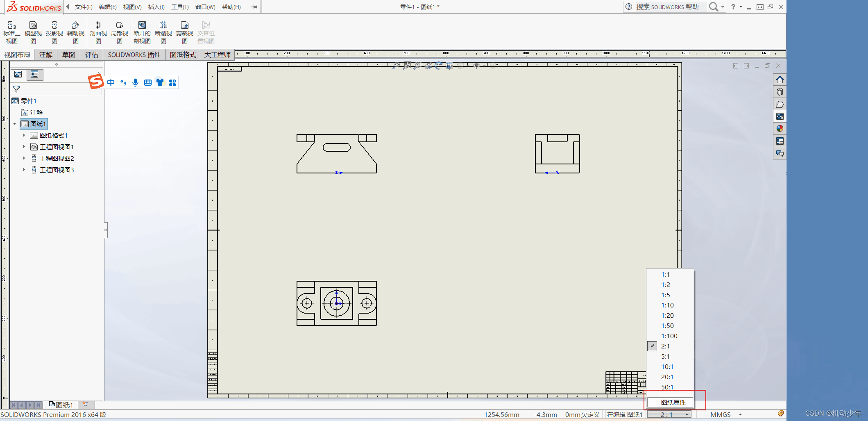Choose checked scale 2:1 in the menu
868x421 pixels.
(x=670, y=346)
